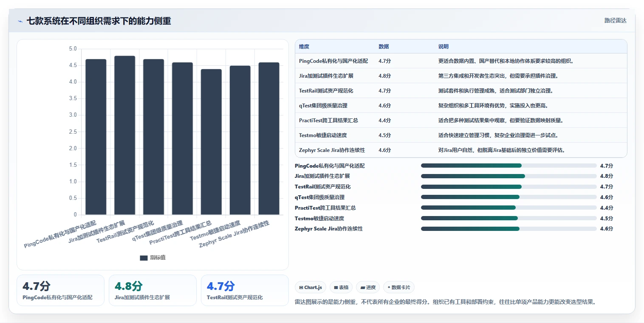This screenshot has width=644, height=323.
Task: Click the 数据卡片 tag chip
Action: point(398,287)
